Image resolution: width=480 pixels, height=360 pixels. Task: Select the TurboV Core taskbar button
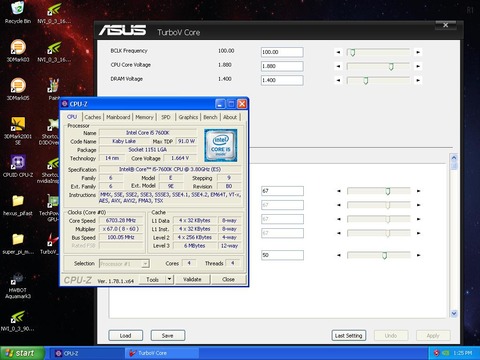tap(162, 353)
